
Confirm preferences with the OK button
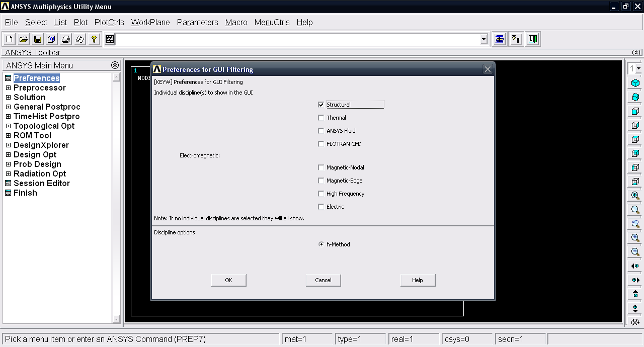(x=229, y=280)
